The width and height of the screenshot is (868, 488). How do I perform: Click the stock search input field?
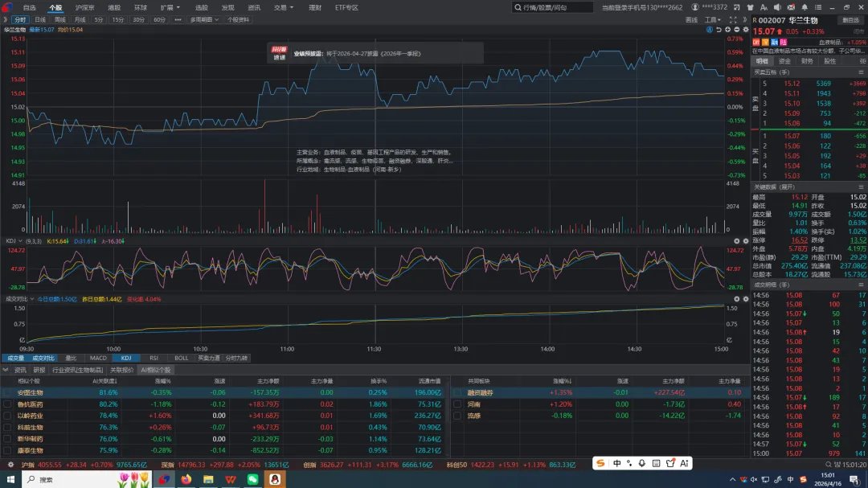pos(552,7)
